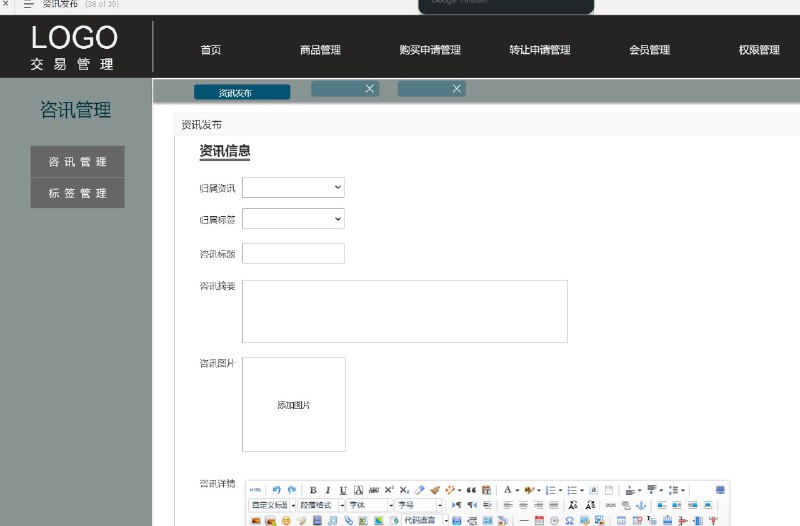Apply superscript formatting
800x526 pixels.
coord(389,490)
